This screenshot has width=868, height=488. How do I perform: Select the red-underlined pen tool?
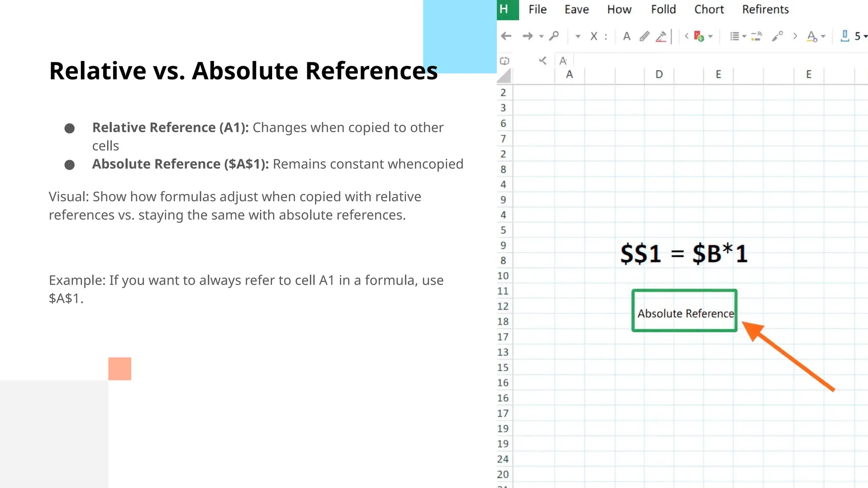coord(661,37)
